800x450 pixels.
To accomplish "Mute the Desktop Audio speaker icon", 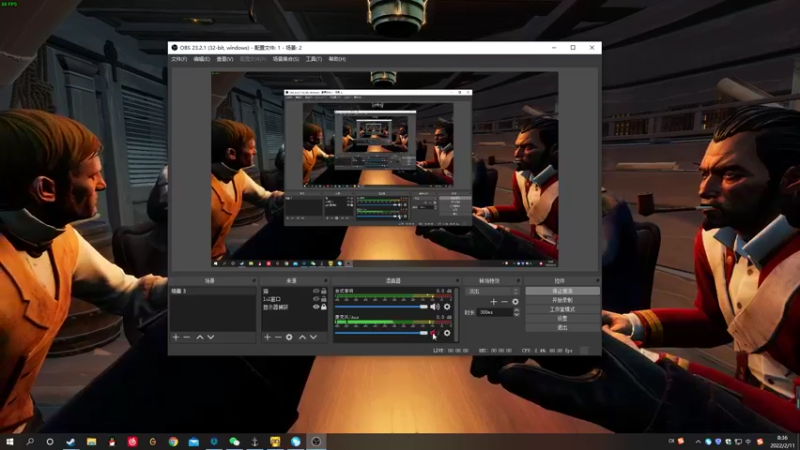I will click(x=435, y=307).
